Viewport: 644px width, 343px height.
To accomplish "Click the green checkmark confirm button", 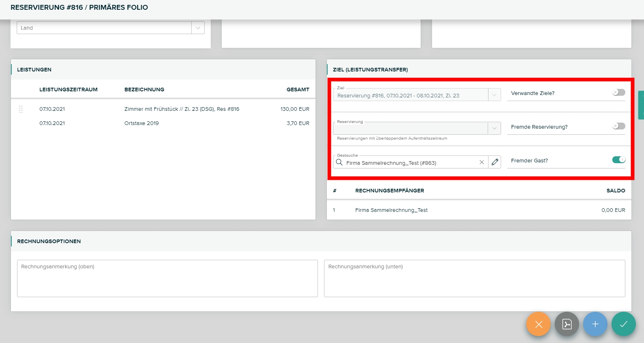I will (x=624, y=324).
